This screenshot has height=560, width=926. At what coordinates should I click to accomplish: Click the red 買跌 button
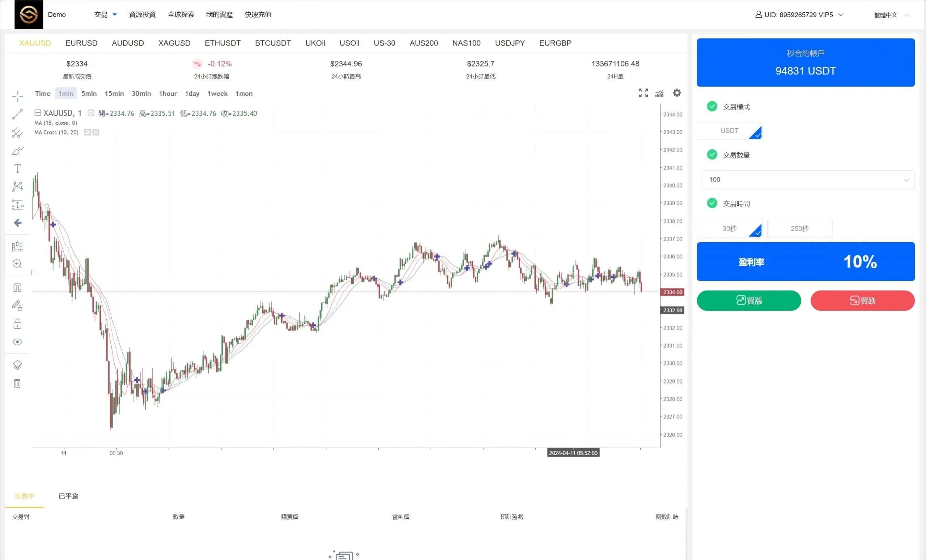pos(862,300)
